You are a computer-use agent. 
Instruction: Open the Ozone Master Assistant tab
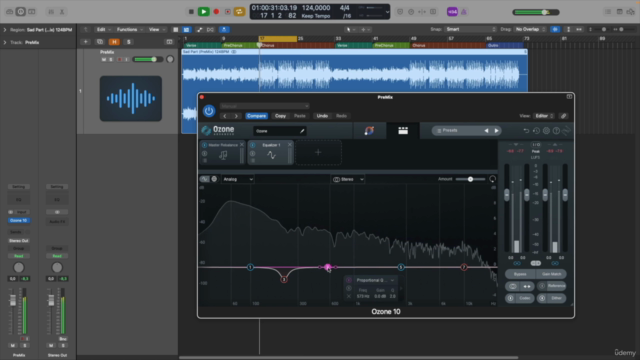click(369, 131)
